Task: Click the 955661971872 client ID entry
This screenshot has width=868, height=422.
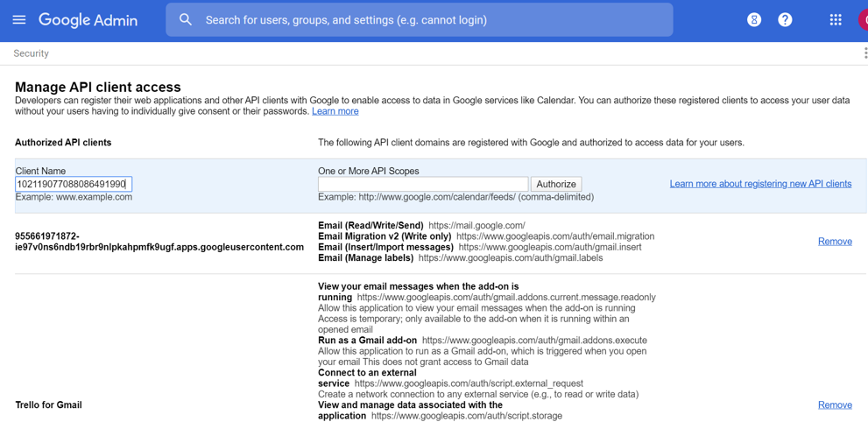Action: click(159, 242)
